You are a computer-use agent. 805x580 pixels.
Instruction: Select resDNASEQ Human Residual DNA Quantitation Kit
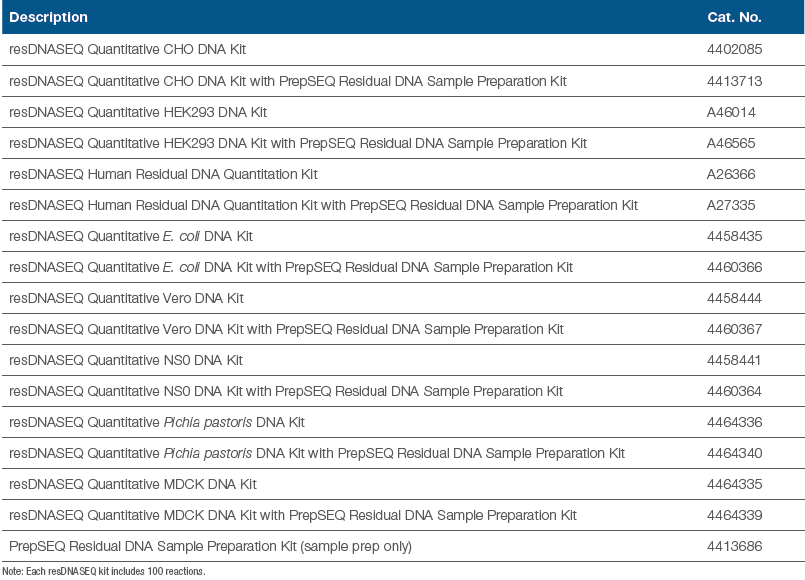tap(163, 174)
